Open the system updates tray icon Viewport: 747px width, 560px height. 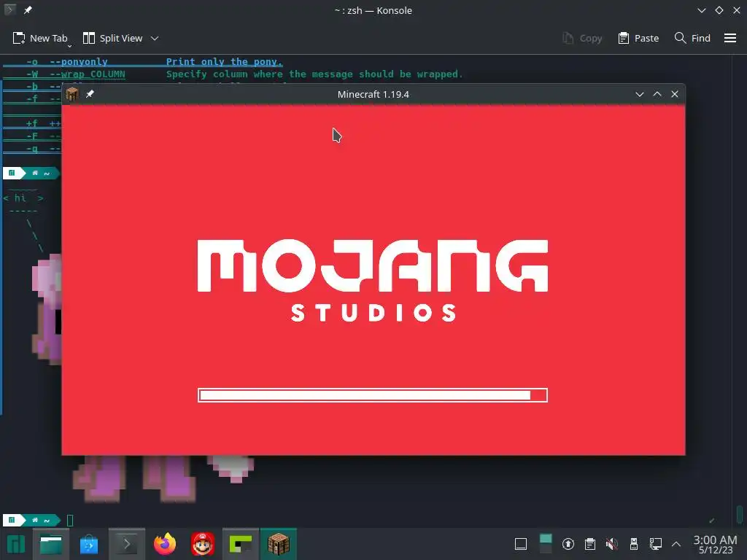[568, 544]
